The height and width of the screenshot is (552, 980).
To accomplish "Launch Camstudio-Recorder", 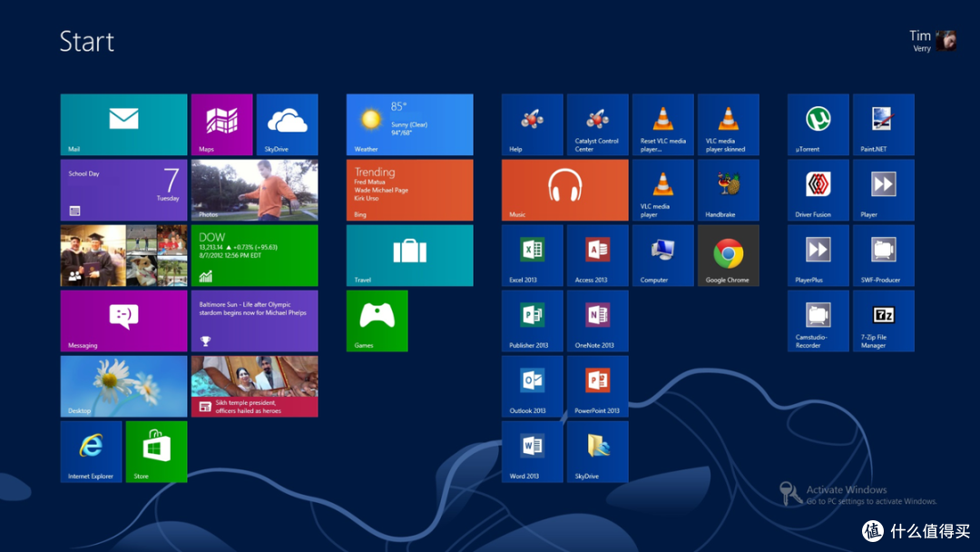I will [818, 320].
